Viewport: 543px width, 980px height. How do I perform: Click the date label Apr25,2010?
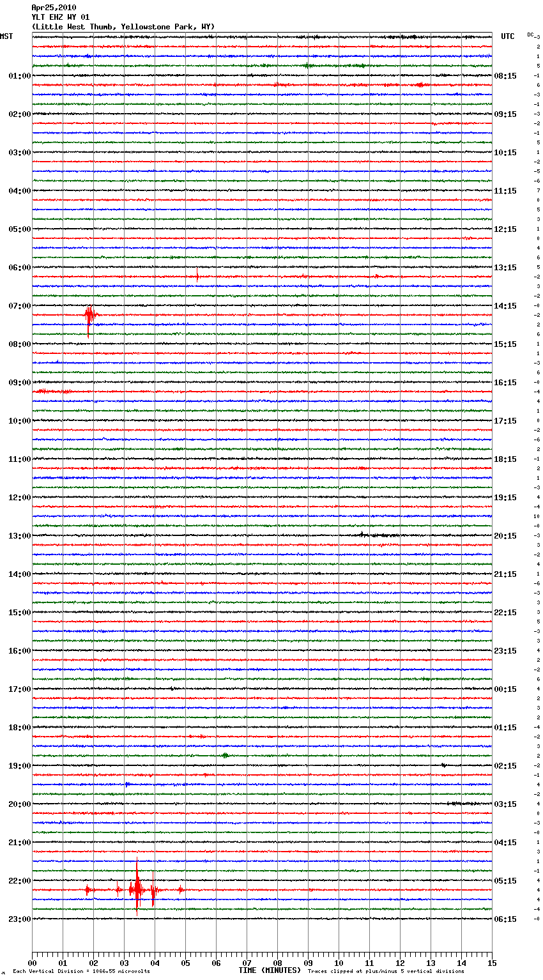click(54, 8)
